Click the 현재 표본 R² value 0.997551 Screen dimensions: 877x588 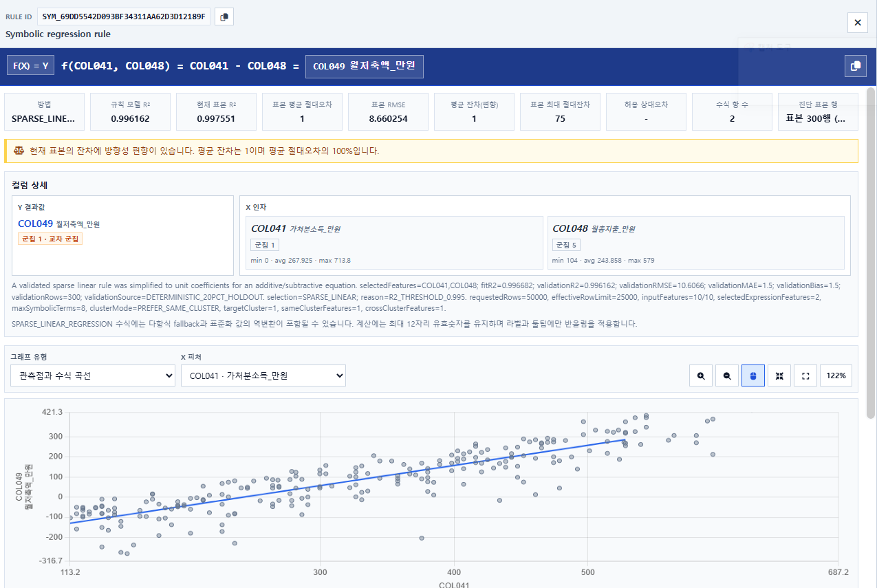pyautogui.click(x=217, y=118)
